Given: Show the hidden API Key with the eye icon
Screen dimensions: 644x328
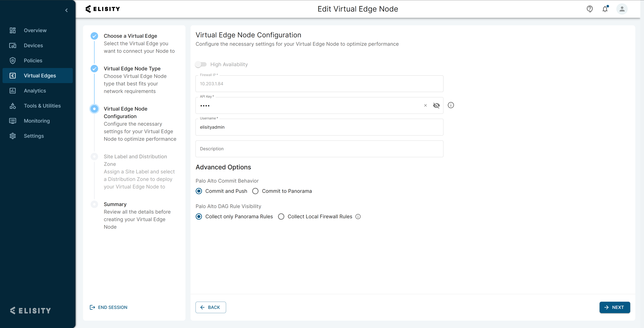Looking at the screenshot, I should coord(436,105).
